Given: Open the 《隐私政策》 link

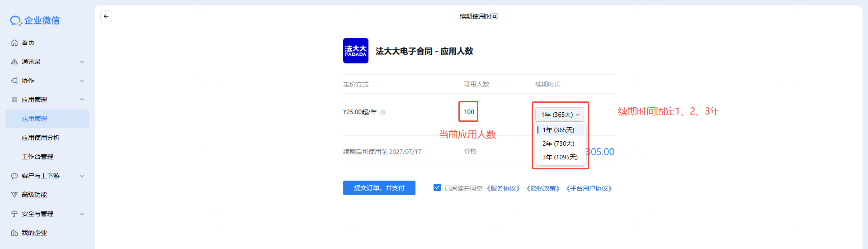Looking at the screenshot, I should click(x=543, y=188).
